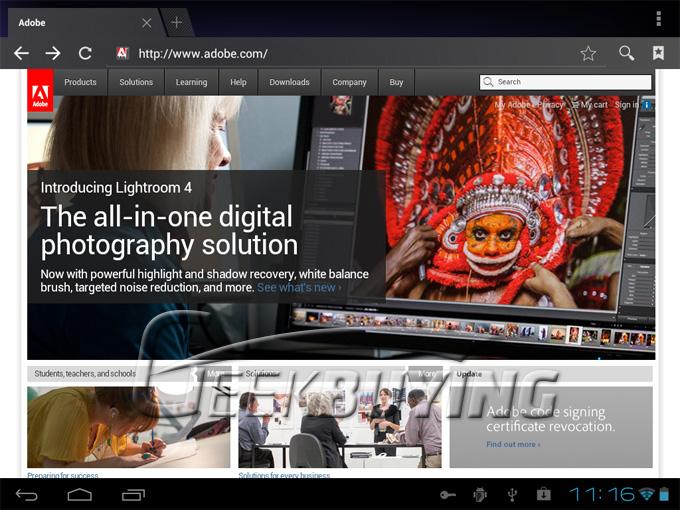Viewport: 680px width, 510px height.
Task: Click the See what's new link
Action: click(299, 288)
